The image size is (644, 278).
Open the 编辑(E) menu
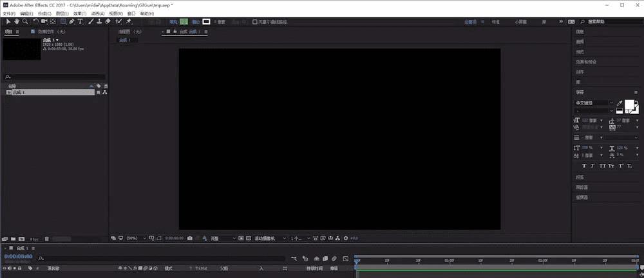(26, 14)
